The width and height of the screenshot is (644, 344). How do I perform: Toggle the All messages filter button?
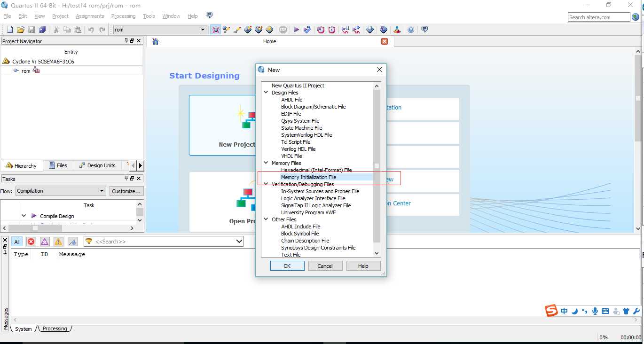[x=17, y=242]
